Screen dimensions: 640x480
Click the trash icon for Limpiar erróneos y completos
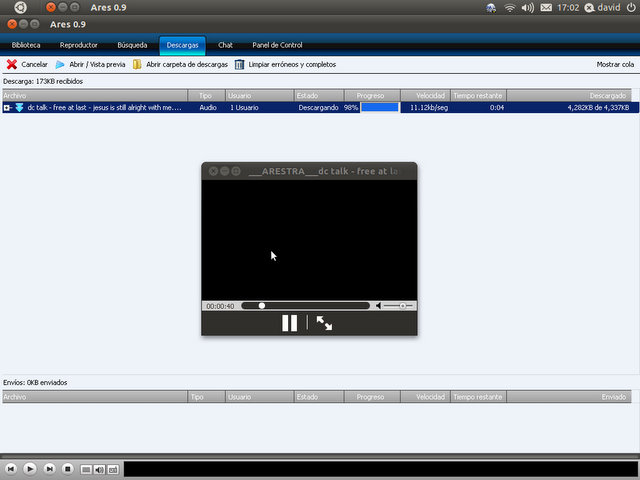click(x=240, y=64)
